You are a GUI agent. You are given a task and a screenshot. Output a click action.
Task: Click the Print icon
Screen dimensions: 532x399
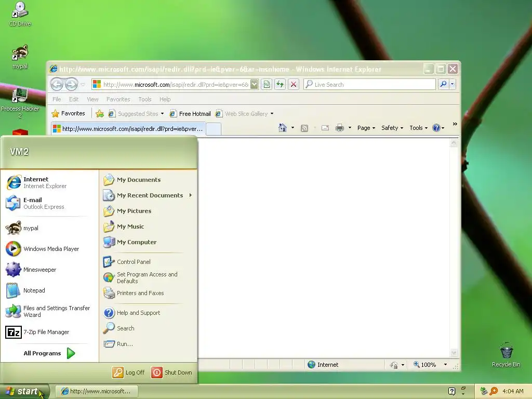(340, 128)
